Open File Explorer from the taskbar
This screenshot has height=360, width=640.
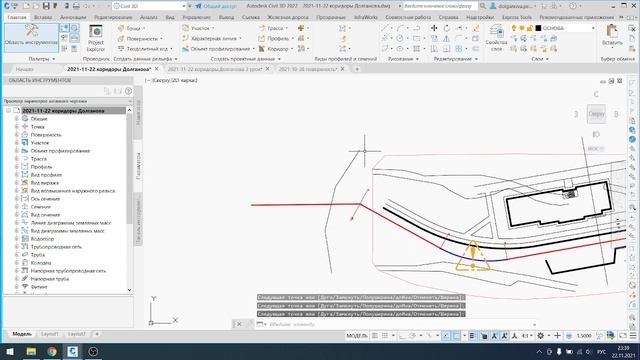[31, 351]
